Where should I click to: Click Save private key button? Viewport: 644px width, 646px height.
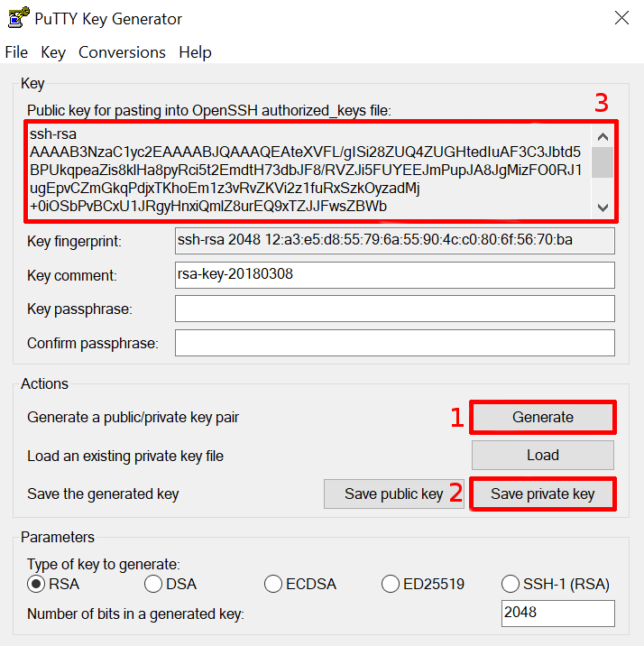point(543,494)
